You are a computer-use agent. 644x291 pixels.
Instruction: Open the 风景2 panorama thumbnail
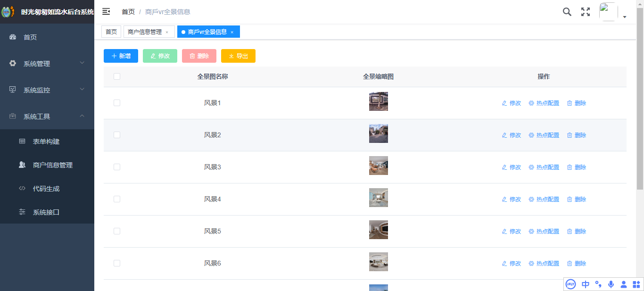pyautogui.click(x=379, y=133)
